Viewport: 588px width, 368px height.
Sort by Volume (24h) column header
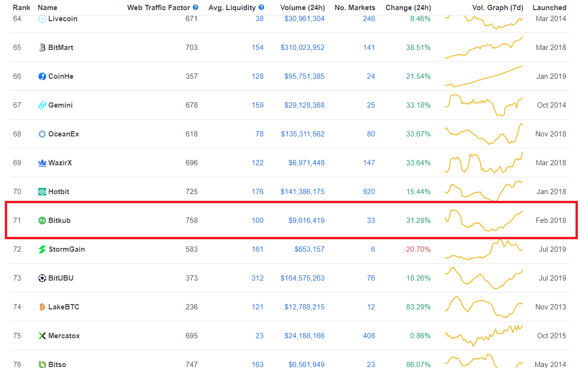(302, 8)
